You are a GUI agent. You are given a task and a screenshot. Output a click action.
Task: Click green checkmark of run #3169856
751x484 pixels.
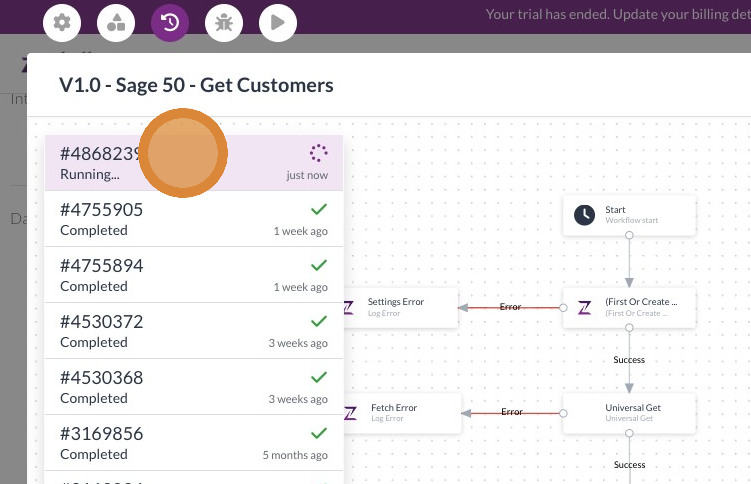(x=319, y=433)
